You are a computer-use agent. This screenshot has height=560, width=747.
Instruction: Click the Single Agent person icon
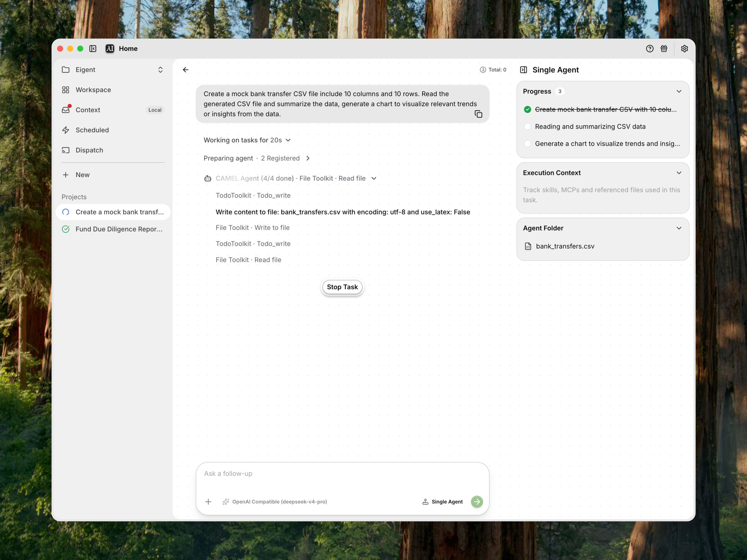tap(425, 502)
